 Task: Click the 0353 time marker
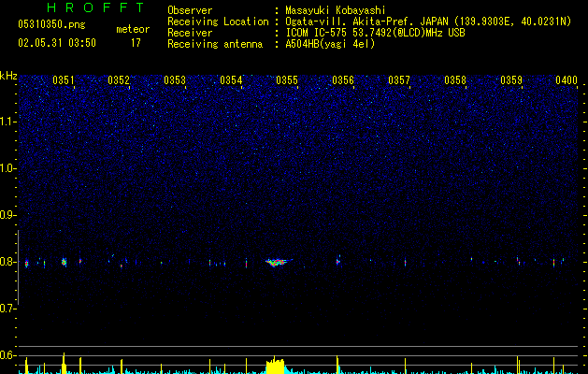[175, 80]
